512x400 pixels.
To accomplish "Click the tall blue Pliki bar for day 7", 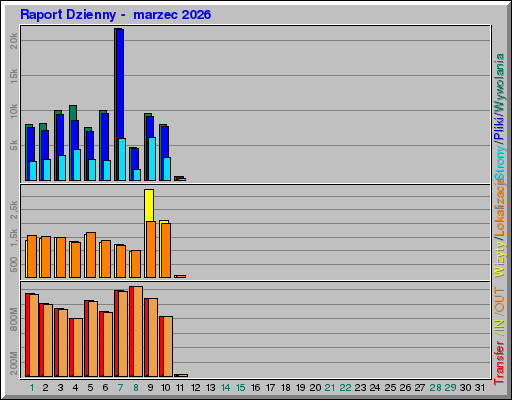I will click(x=120, y=83).
